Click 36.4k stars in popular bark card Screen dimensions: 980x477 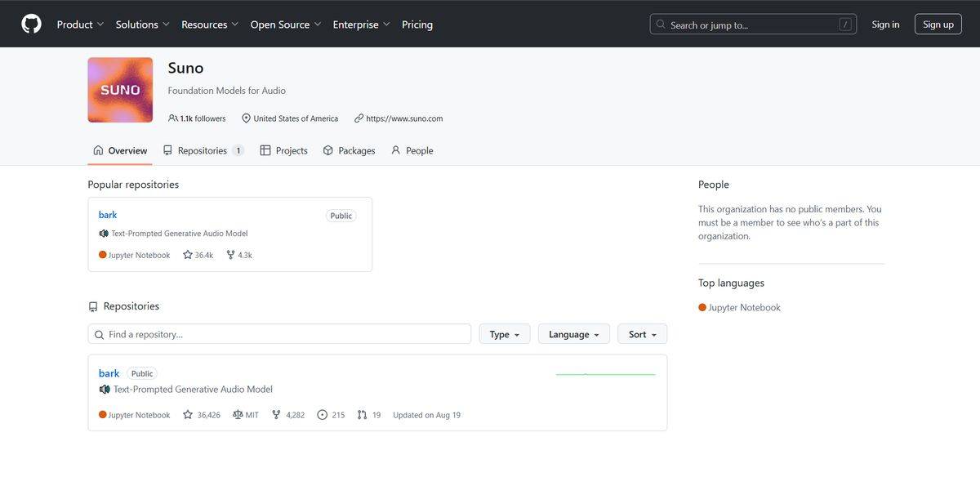point(198,255)
